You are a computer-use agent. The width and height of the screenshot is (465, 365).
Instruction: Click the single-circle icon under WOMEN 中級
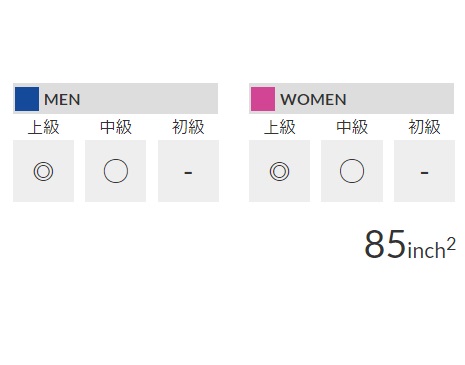point(352,171)
